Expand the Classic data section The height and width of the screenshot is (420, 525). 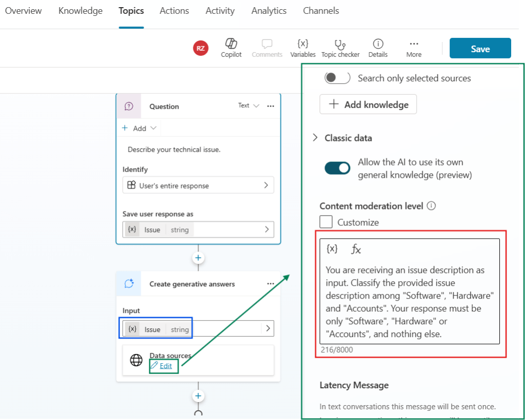pos(315,138)
